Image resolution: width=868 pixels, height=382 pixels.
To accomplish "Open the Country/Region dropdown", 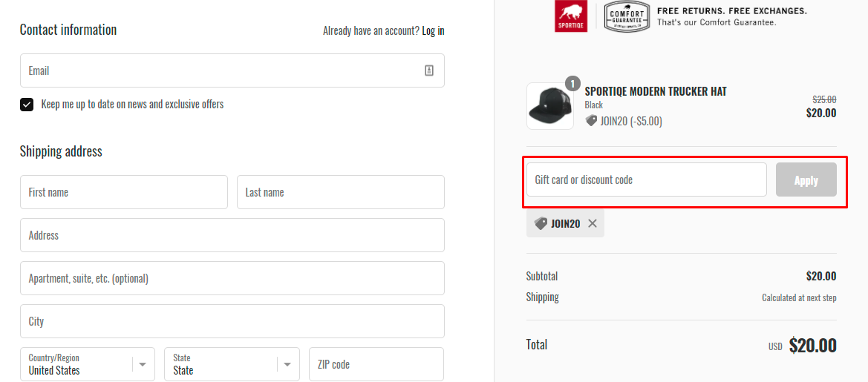I will tap(88, 364).
